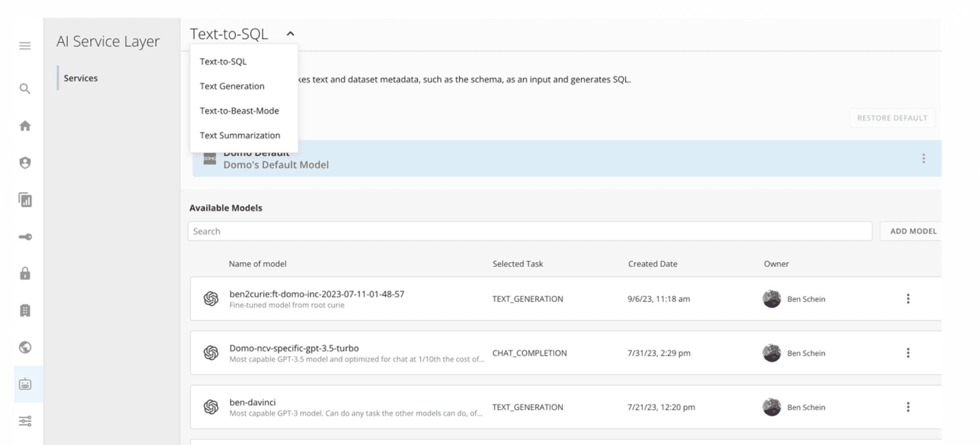The image size is (980, 445).
Task: Choose Text Generation from the dropdown list
Action: 232,86
